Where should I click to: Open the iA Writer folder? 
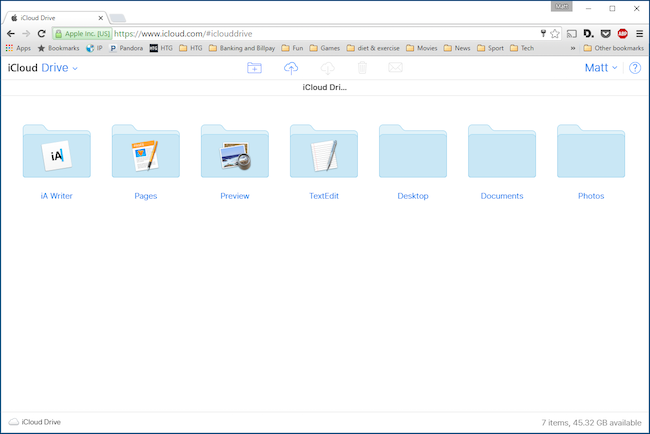[57, 151]
